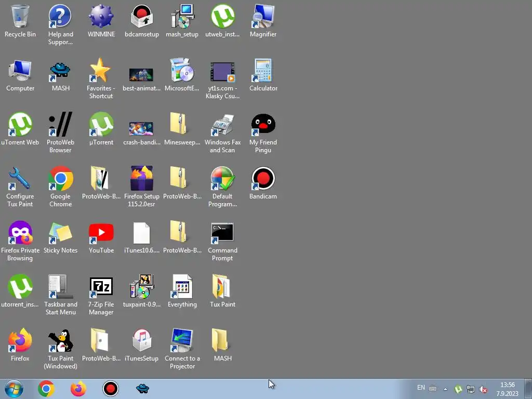532x399 pixels.
Task: Select the MASH shortcut with UFO icon
Action: [60, 70]
